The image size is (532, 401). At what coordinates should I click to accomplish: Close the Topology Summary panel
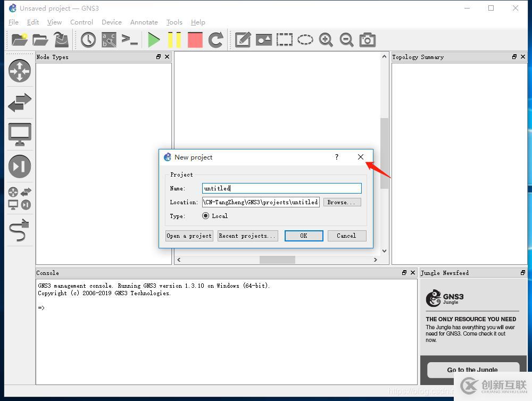tap(523, 57)
